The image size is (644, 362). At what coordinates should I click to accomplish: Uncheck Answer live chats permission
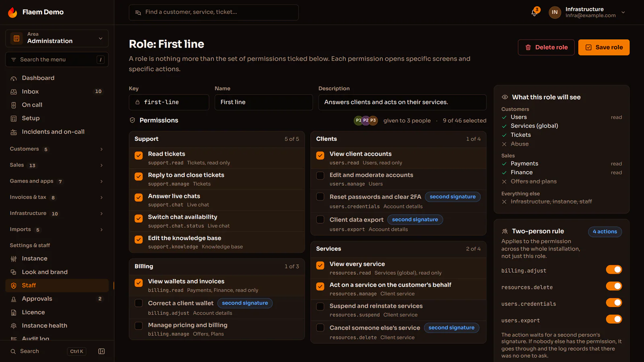point(138,197)
